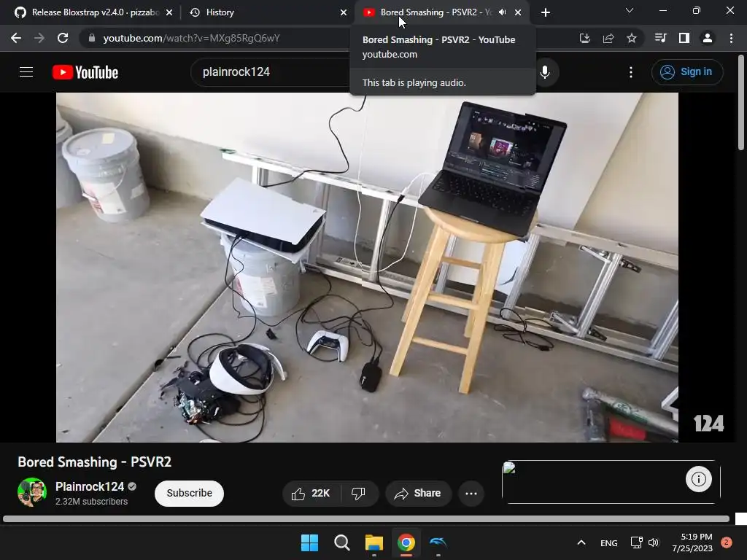Switch the ENG input language
The width and height of the screenshot is (747, 560).
pos(609,542)
